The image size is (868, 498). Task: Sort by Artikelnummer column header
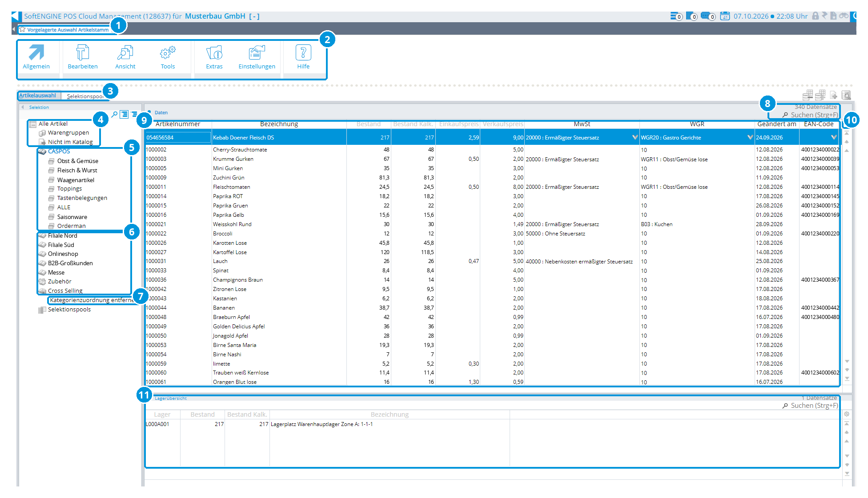tap(178, 124)
